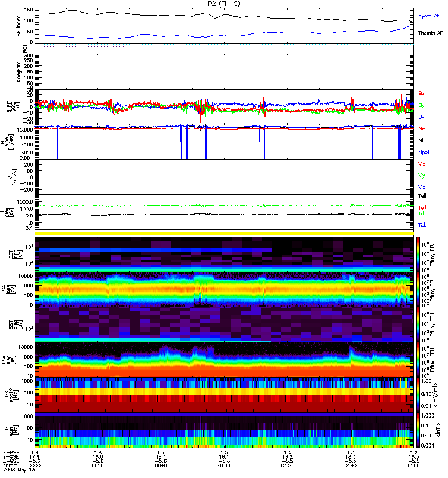Select the Themis AE legend label
This screenshot has height=478, width=448.
430,33
